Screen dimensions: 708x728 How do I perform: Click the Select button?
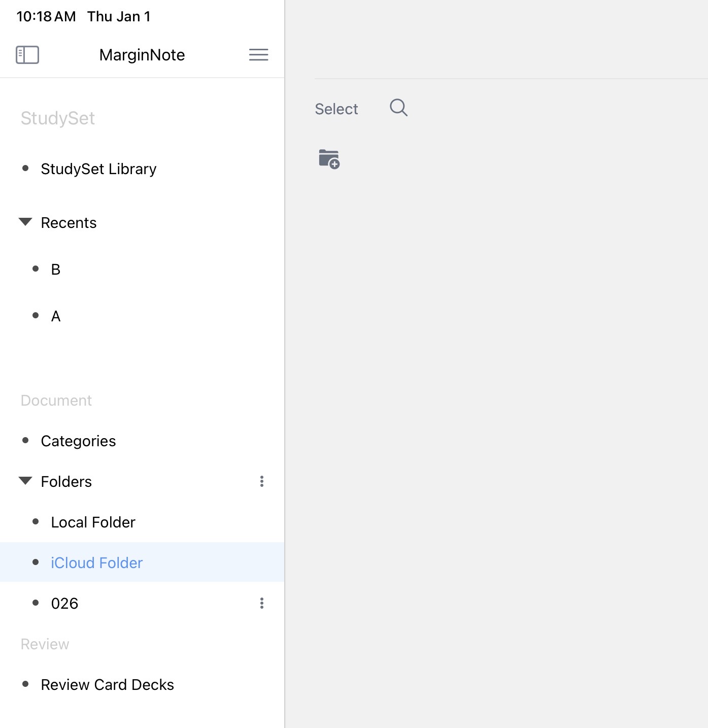336,109
